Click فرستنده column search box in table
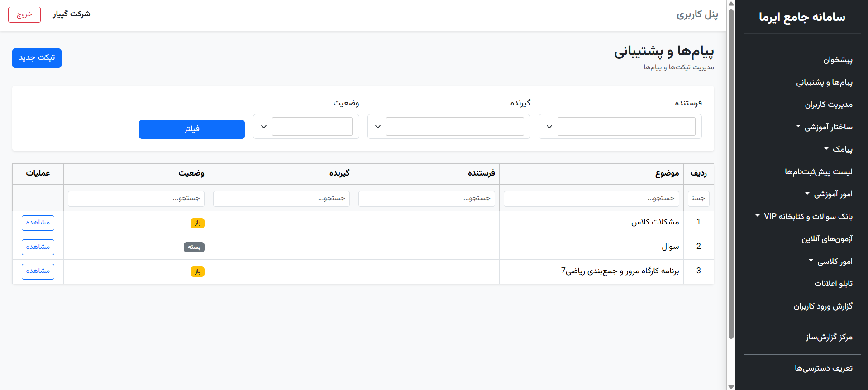Viewport: 868px width, 390px height. point(426,199)
